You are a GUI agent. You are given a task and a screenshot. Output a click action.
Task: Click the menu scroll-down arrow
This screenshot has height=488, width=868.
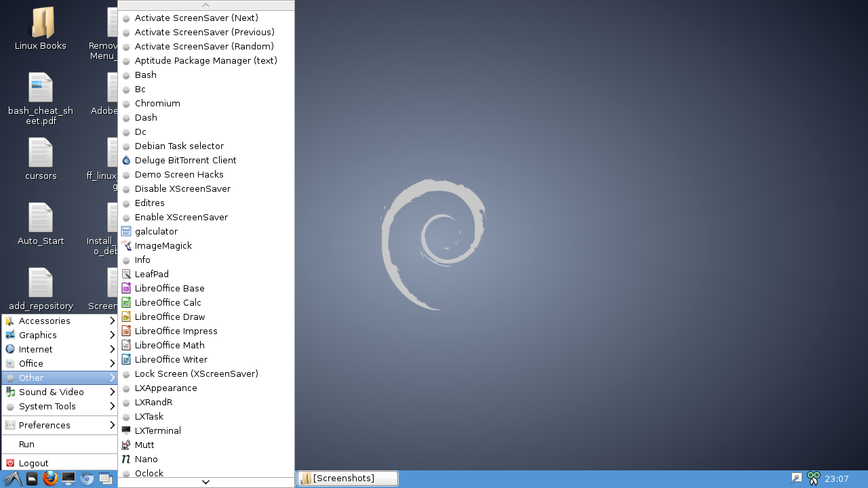click(206, 482)
